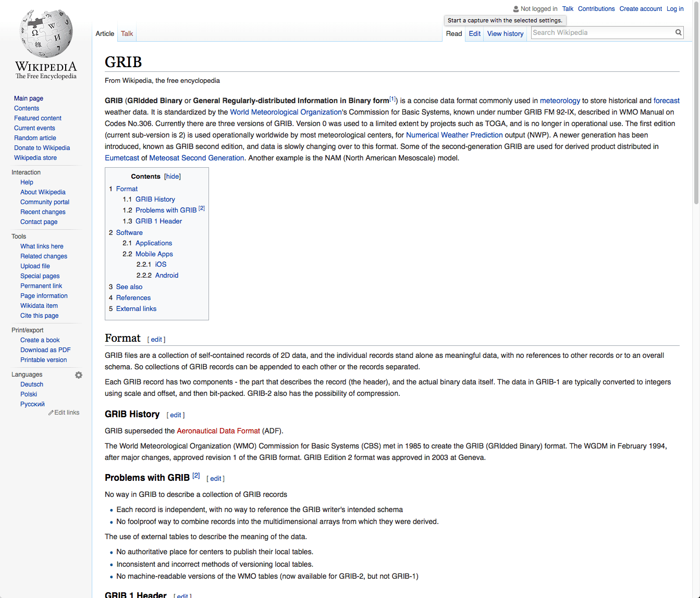The height and width of the screenshot is (598, 700).
Task: Jump to Problems with GRIB in contents
Action: point(166,210)
